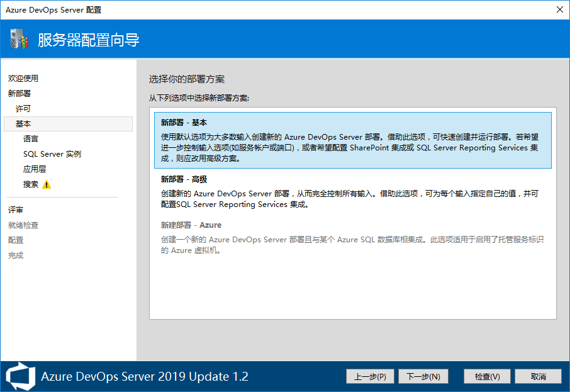Click the server configuration wizard header icon
This screenshot has height=392, width=570.
20,39
